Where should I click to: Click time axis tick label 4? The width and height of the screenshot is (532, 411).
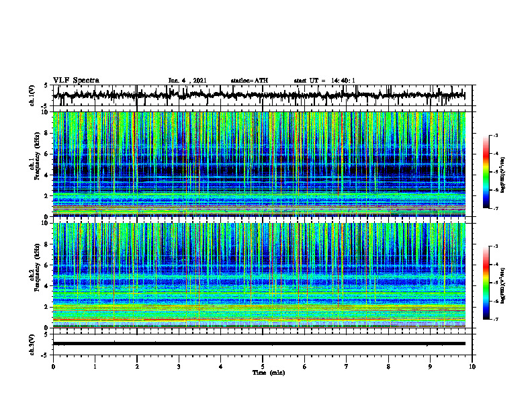(x=221, y=367)
